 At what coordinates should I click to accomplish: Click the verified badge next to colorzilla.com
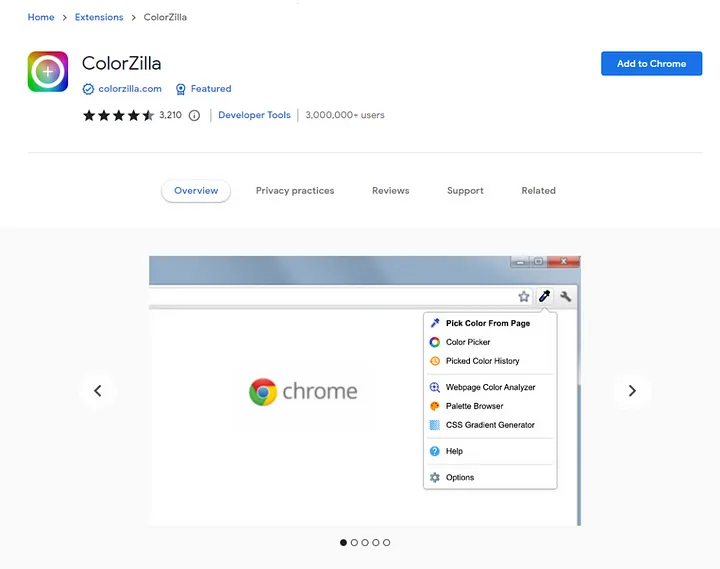(88, 89)
